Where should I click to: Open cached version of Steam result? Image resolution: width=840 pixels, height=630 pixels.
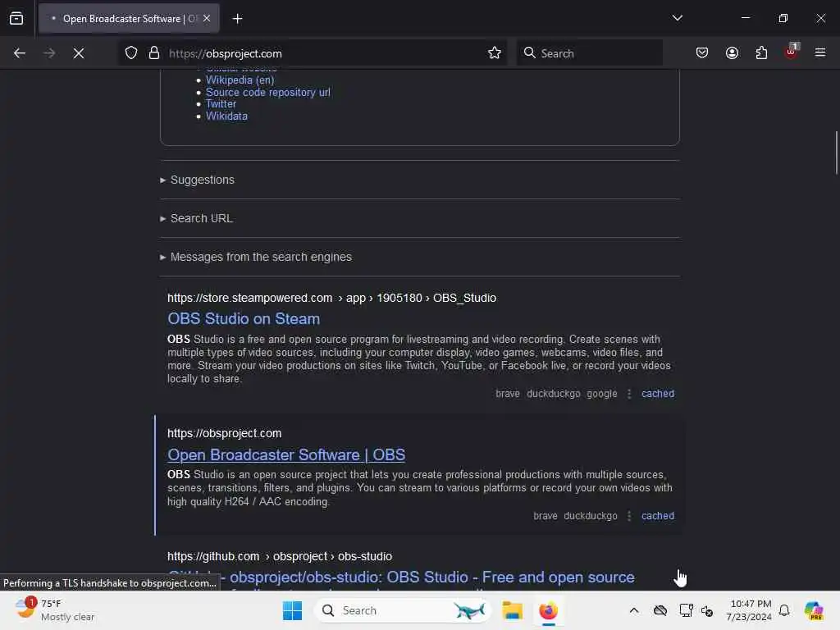(x=658, y=394)
